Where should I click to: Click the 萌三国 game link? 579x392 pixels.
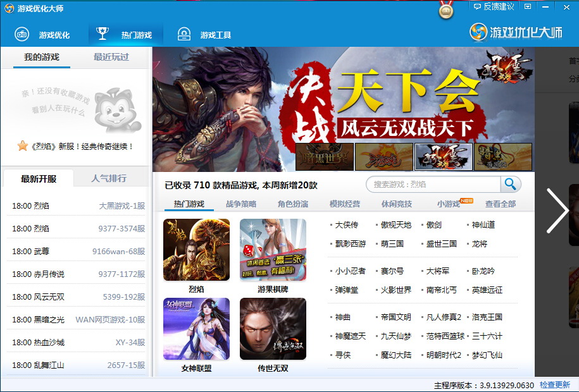[x=392, y=243]
